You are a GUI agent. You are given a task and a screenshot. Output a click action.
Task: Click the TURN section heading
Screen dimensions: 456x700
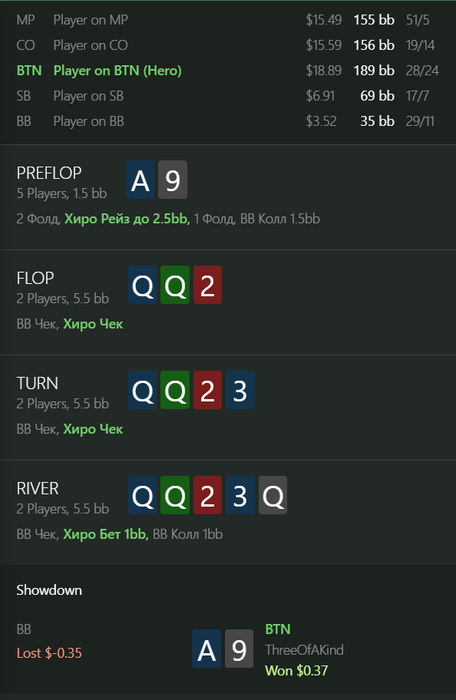tap(38, 383)
